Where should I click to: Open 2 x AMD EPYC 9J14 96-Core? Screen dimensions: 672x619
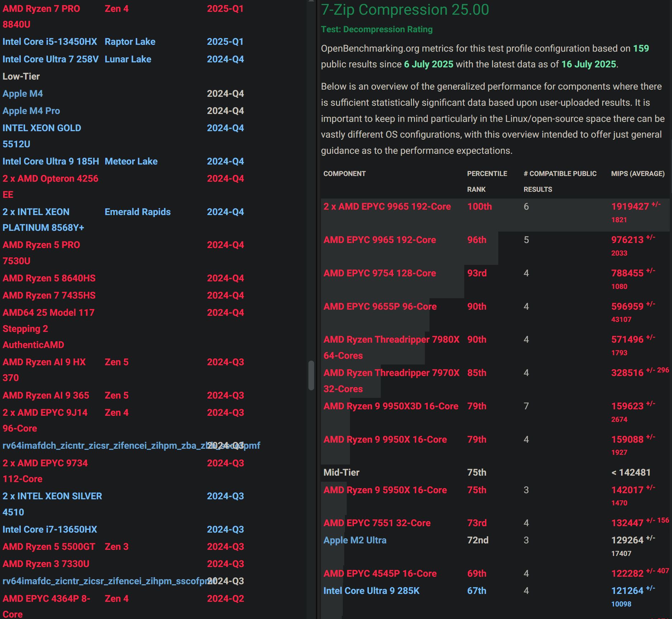45,420
